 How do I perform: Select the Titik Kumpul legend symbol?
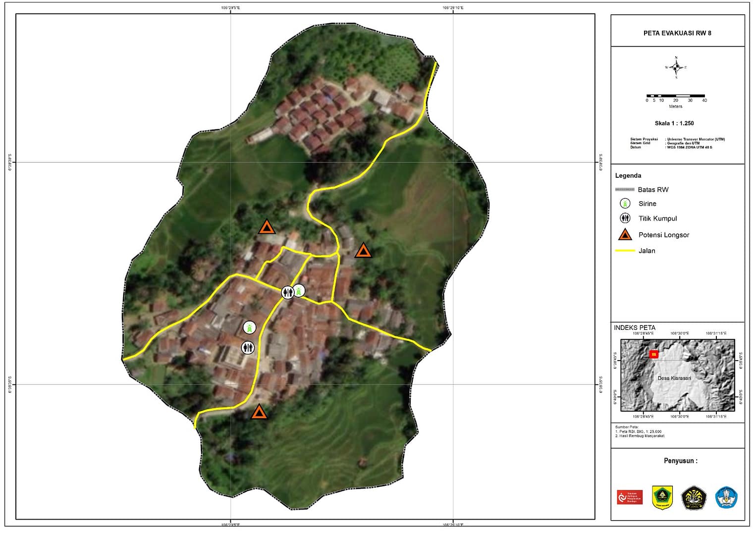pyautogui.click(x=625, y=218)
